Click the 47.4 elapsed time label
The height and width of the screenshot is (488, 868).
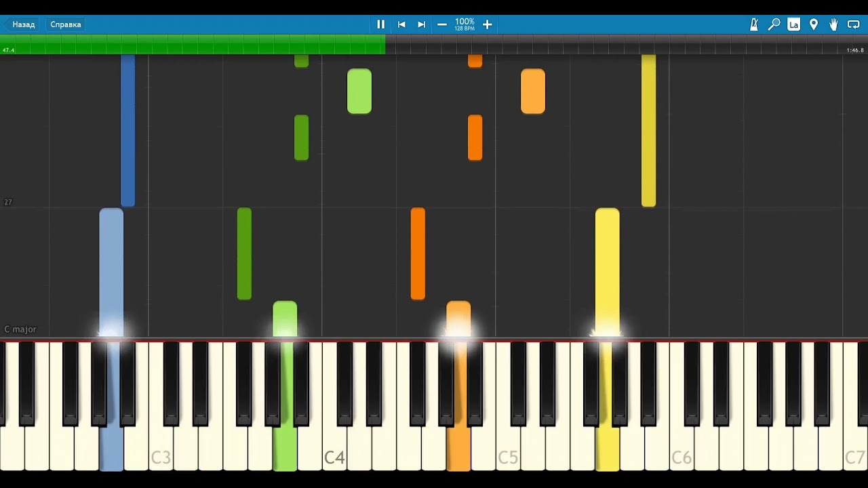(x=8, y=50)
